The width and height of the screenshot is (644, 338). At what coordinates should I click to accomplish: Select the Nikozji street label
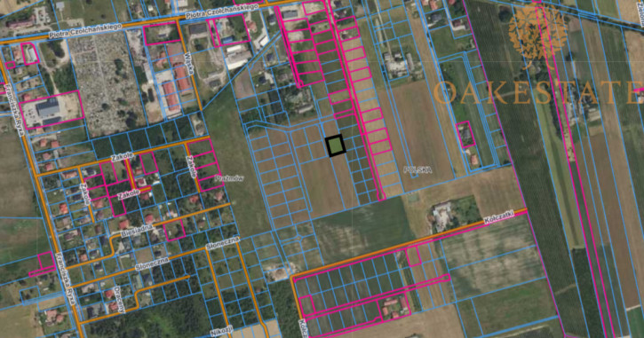221,330
